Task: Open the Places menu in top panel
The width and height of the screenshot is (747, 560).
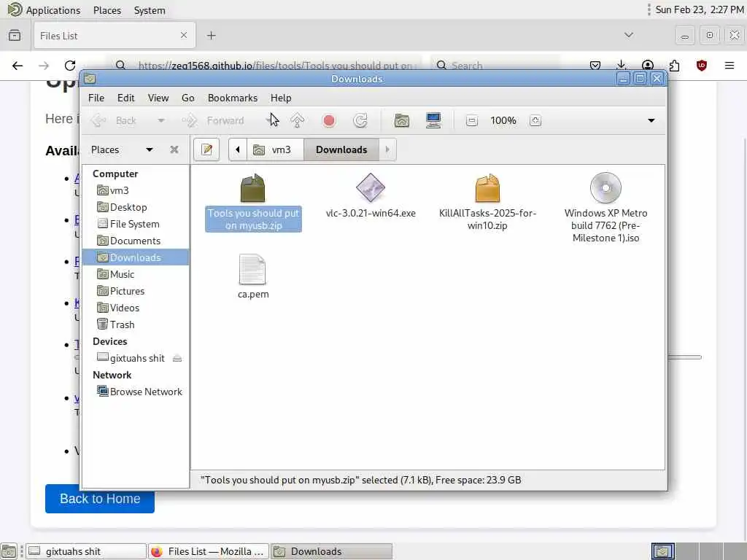Action: pyautogui.click(x=107, y=10)
